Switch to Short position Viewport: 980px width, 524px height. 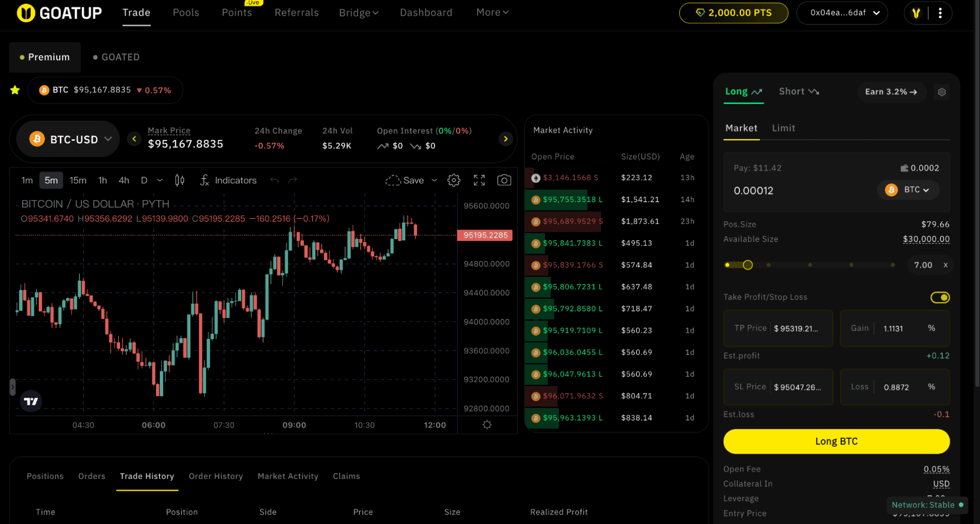(x=799, y=92)
